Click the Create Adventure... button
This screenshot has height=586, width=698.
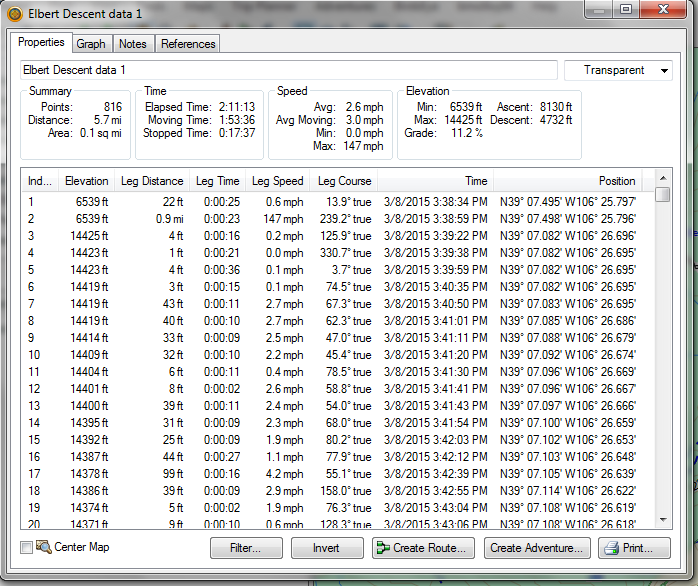537,548
